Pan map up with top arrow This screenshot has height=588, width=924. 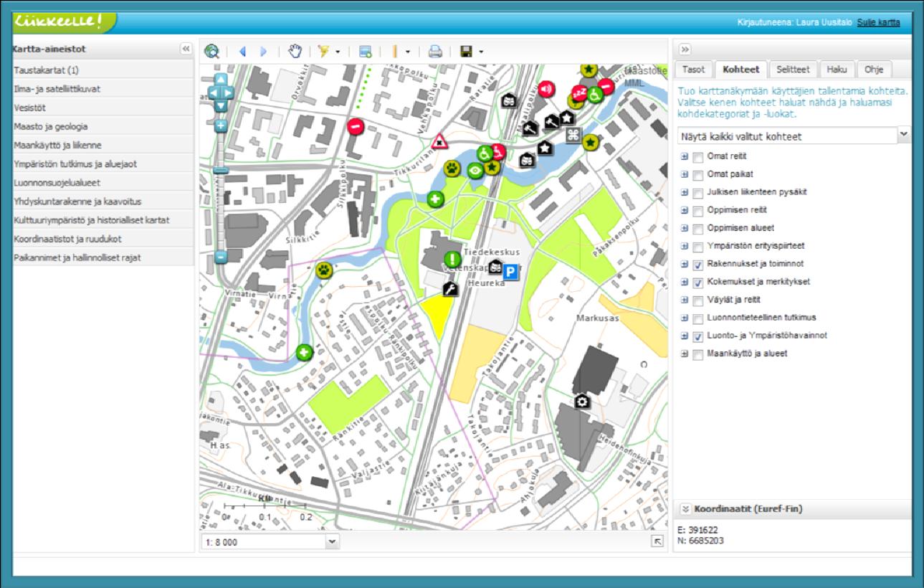(x=221, y=79)
